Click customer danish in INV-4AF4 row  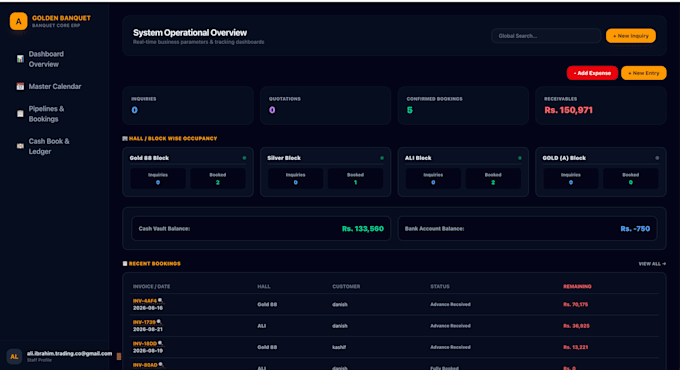point(340,305)
